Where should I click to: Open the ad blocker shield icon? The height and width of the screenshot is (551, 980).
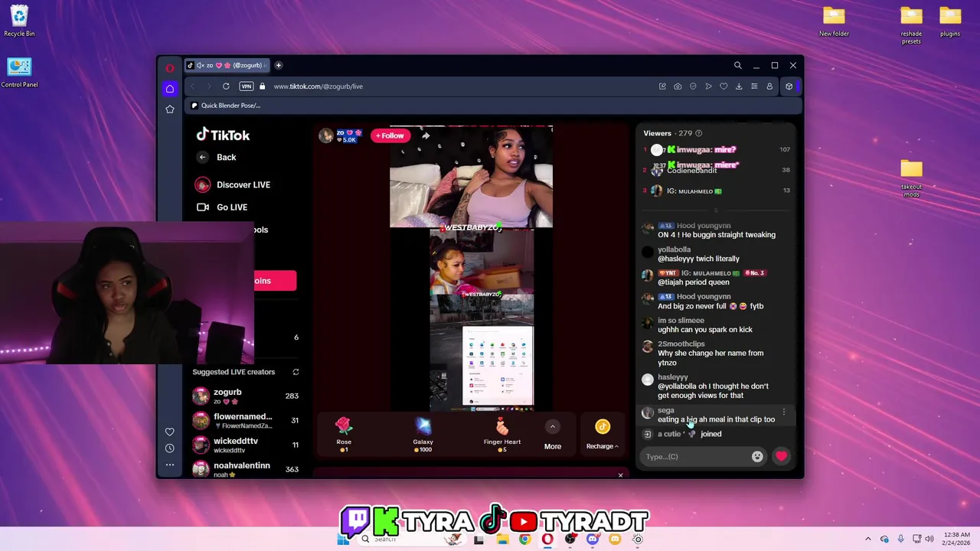(x=693, y=86)
